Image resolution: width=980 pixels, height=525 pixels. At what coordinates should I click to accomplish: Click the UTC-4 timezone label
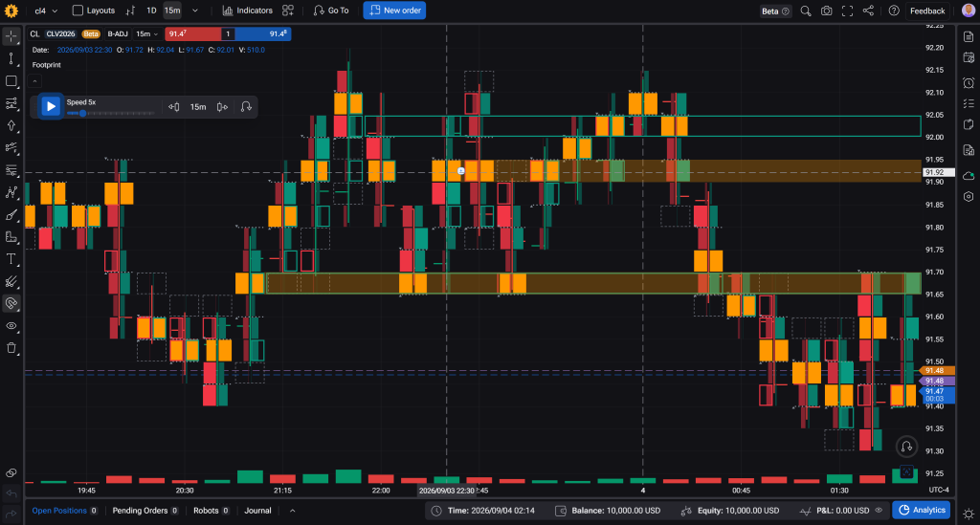click(x=939, y=490)
